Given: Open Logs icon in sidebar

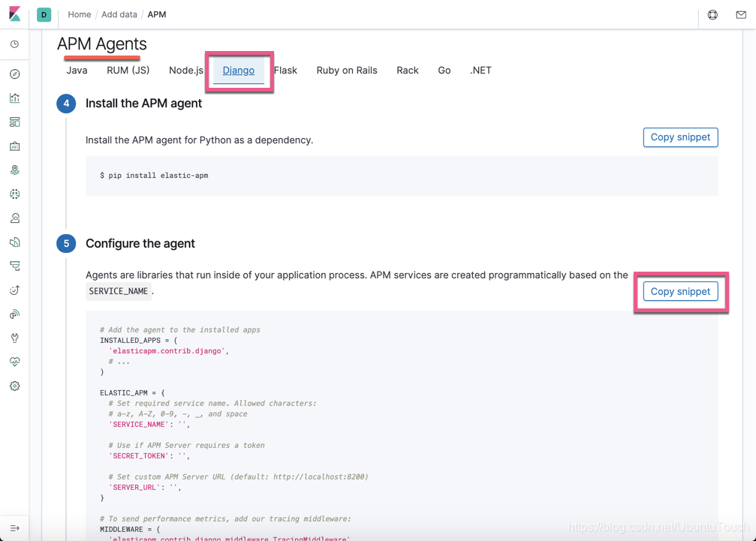Looking at the screenshot, I should (15, 242).
